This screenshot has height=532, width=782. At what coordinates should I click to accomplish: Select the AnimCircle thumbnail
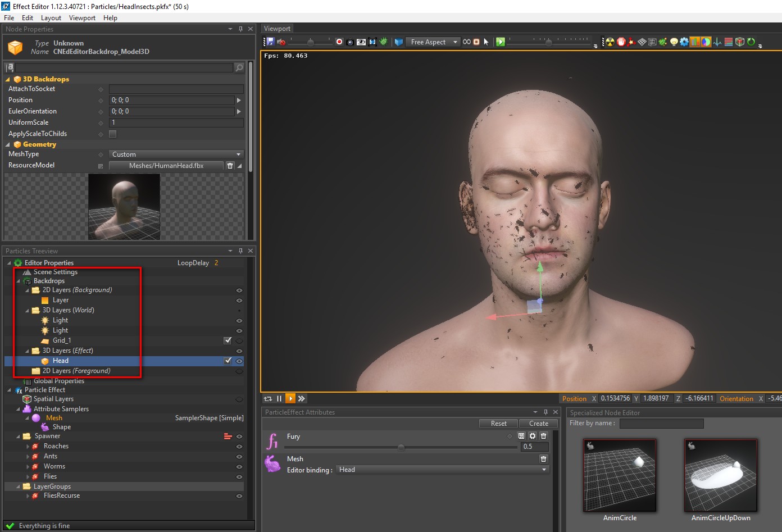[x=620, y=475]
